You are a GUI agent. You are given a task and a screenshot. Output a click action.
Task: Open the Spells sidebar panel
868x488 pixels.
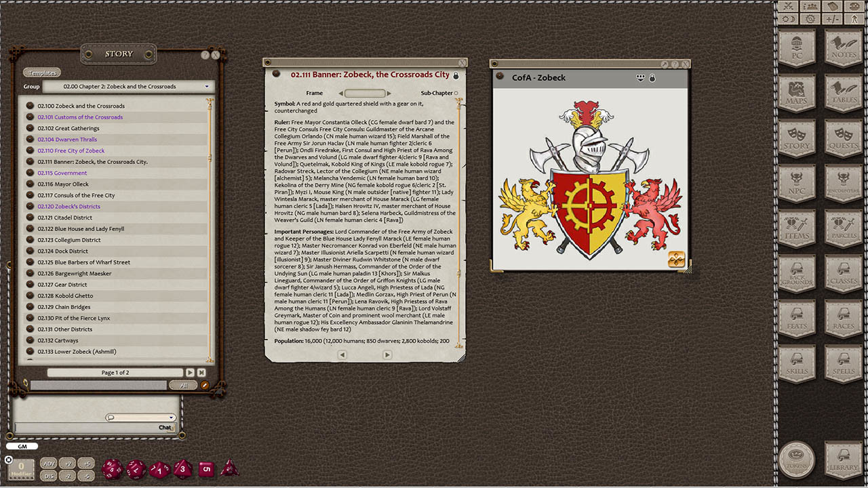[x=843, y=364]
